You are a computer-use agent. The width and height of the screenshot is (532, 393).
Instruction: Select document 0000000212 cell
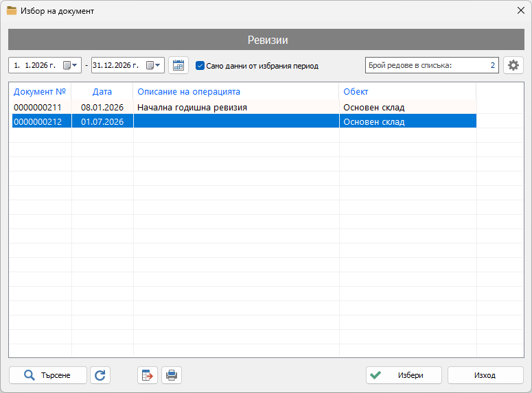click(42, 121)
